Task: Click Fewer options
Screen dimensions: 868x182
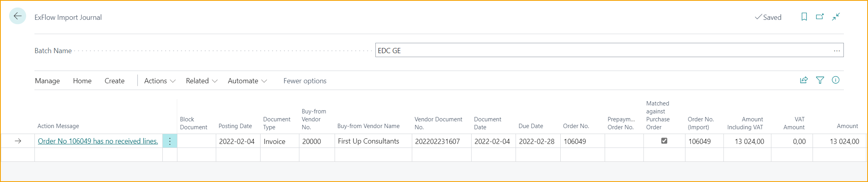Action: tap(305, 81)
